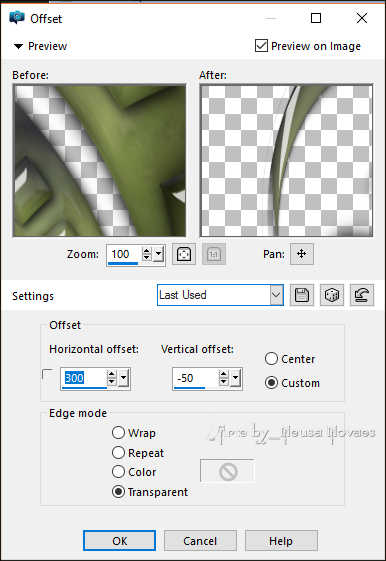Click the Cancel button
386x561 pixels.
click(200, 541)
